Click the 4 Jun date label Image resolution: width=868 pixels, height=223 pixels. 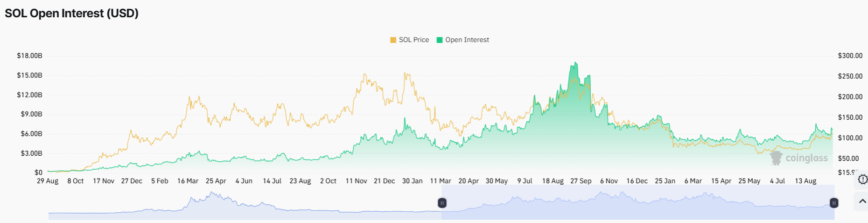pos(244,181)
